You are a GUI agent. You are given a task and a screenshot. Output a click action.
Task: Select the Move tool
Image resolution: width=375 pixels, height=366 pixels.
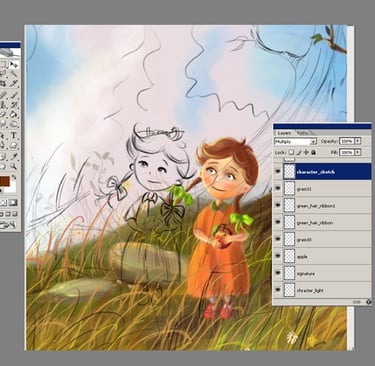tap(14, 65)
